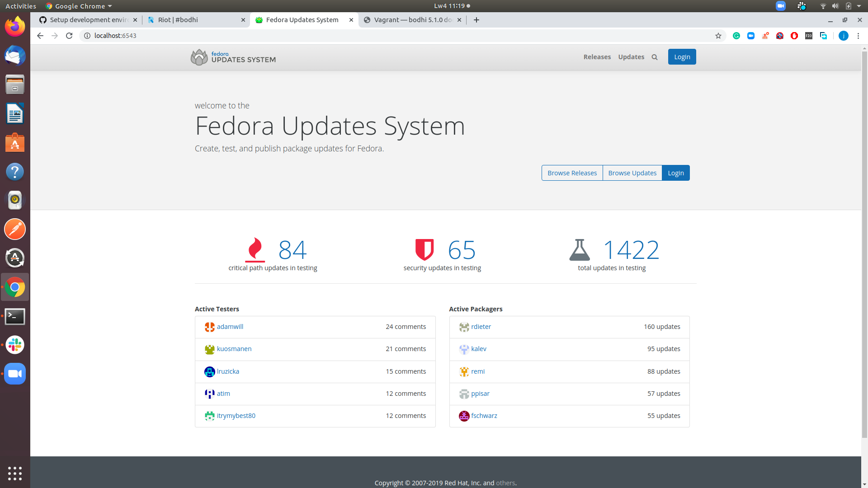
Task: Click the security updates shield icon
Action: [x=424, y=250]
